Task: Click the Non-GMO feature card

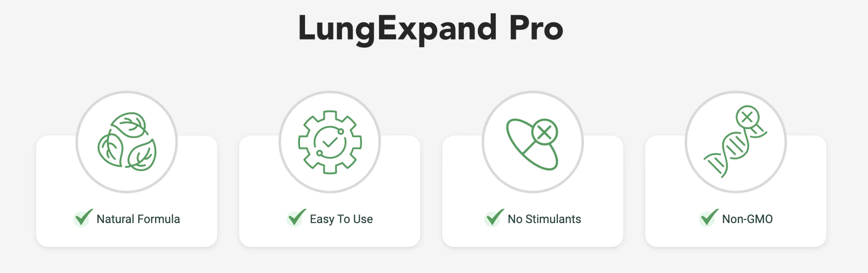Action: [736, 191]
